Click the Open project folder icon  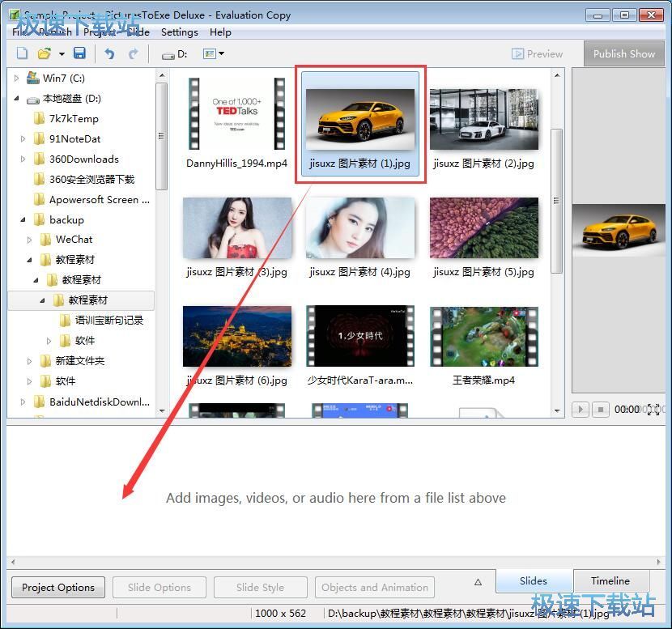point(45,53)
